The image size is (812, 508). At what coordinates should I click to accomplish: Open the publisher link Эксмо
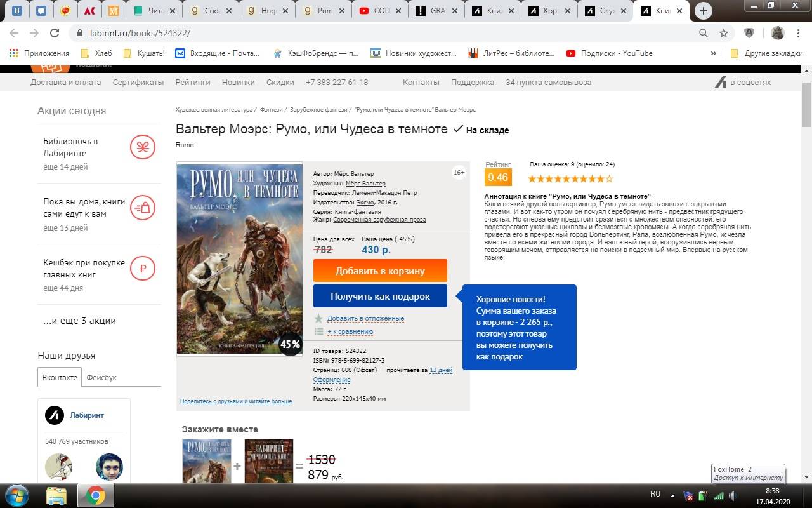click(365, 203)
